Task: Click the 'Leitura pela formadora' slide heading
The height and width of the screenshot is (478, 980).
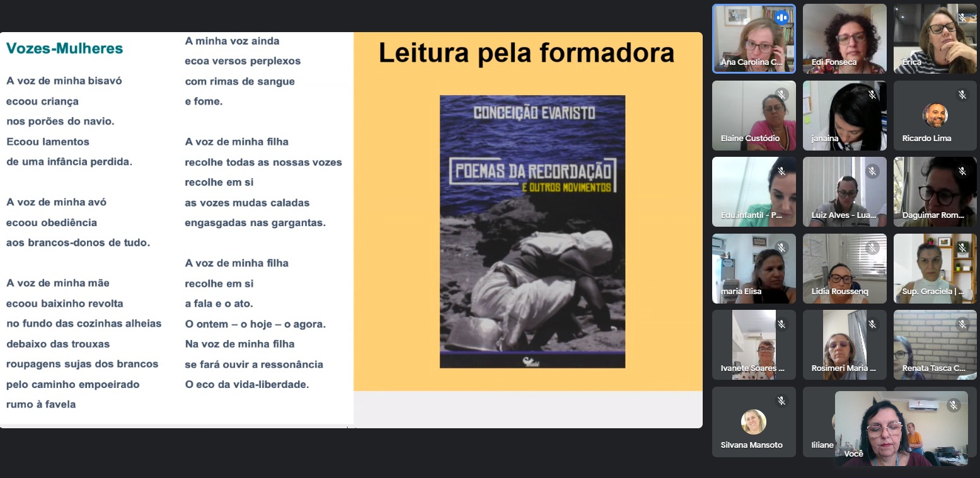Action: click(526, 54)
